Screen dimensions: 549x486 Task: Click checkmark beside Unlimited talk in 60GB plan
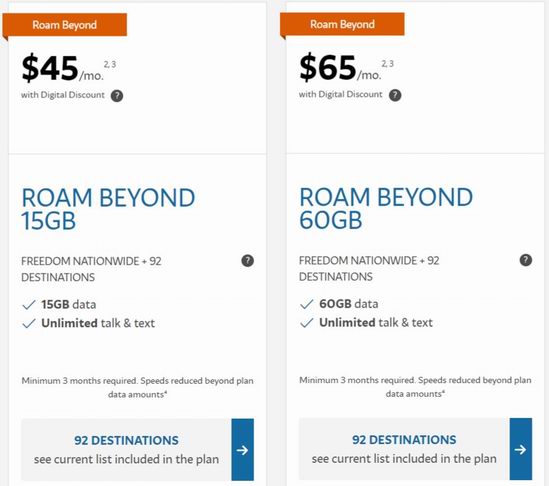[x=307, y=322]
